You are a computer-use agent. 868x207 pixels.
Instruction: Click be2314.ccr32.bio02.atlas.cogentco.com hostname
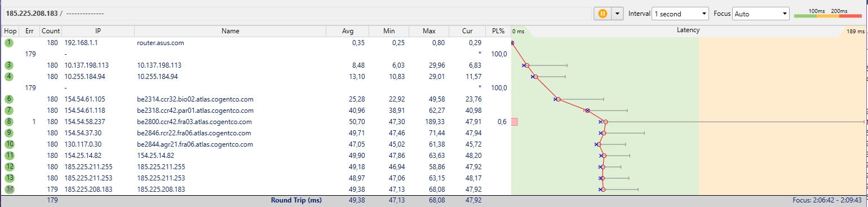(x=195, y=99)
